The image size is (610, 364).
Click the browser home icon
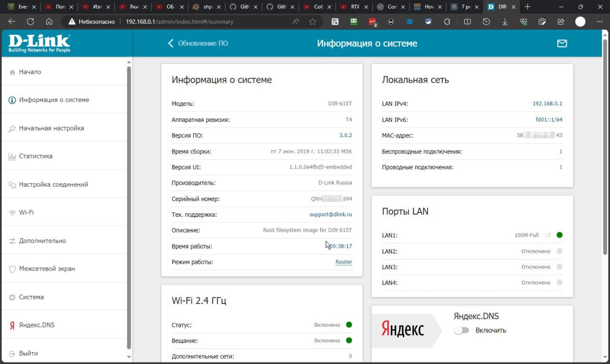click(x=49, y=21)
